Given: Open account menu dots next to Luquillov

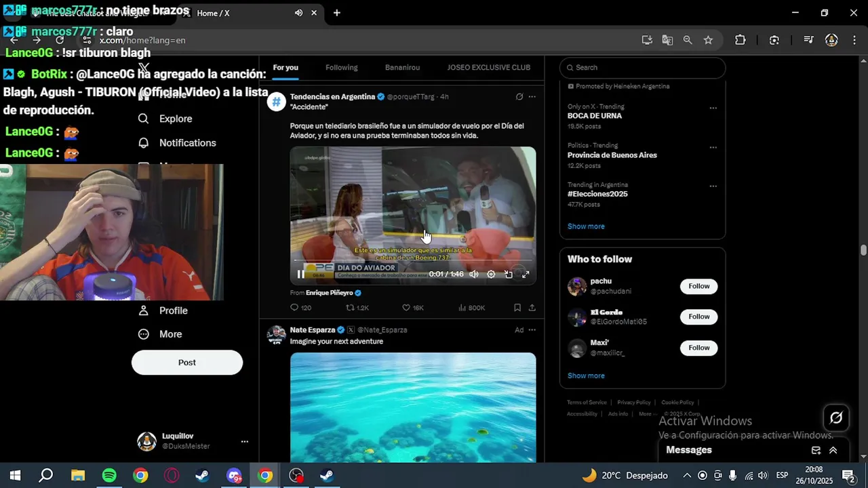Looking at the screenshot, I should tap(245, 441).
